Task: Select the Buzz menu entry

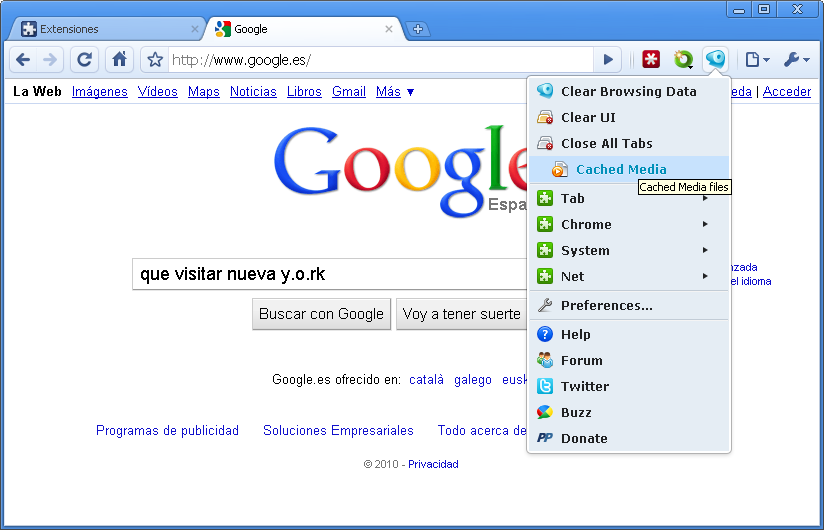Action: (629, 412)
